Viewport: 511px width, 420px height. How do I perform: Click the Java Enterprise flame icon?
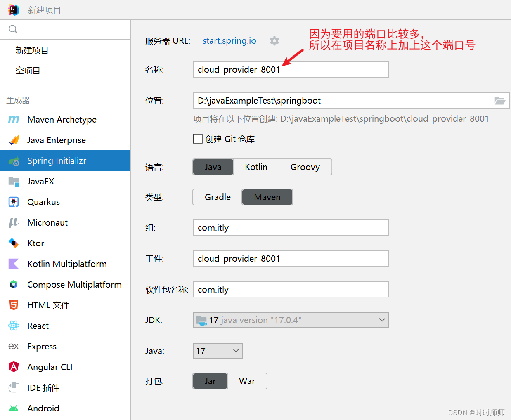[x=14, y=140]
